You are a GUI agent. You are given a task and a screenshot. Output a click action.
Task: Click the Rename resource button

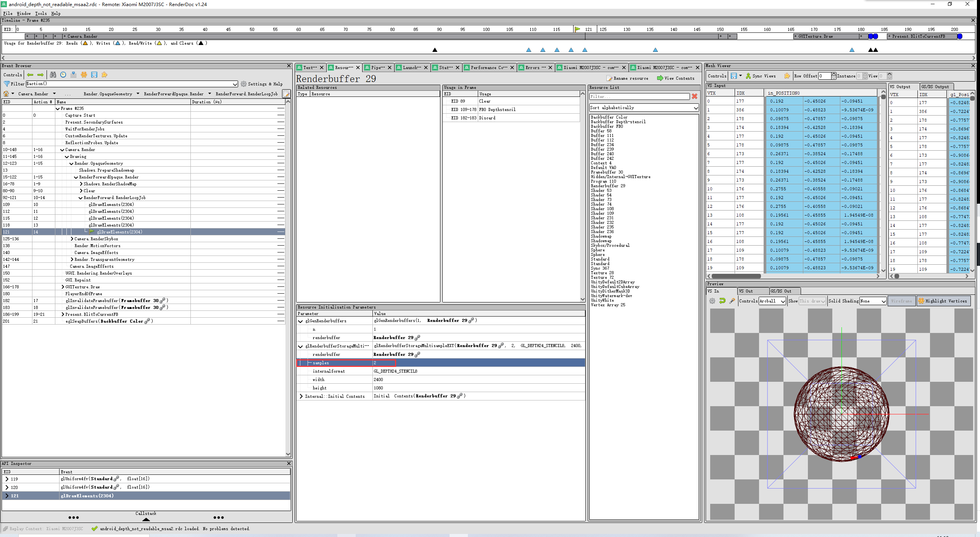[628, 78]
